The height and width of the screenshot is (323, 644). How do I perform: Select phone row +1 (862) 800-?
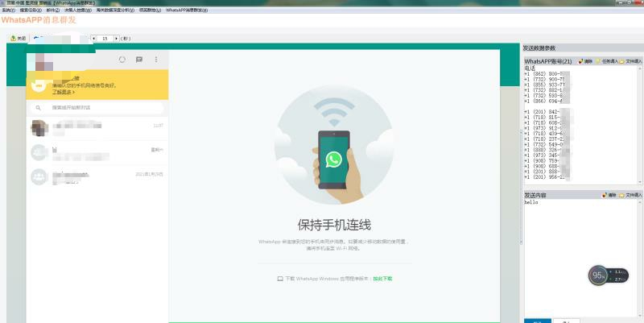547,74
